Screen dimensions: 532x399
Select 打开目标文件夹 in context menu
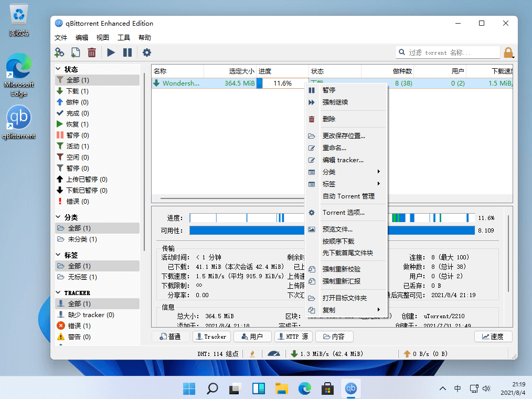pos(346,298)
